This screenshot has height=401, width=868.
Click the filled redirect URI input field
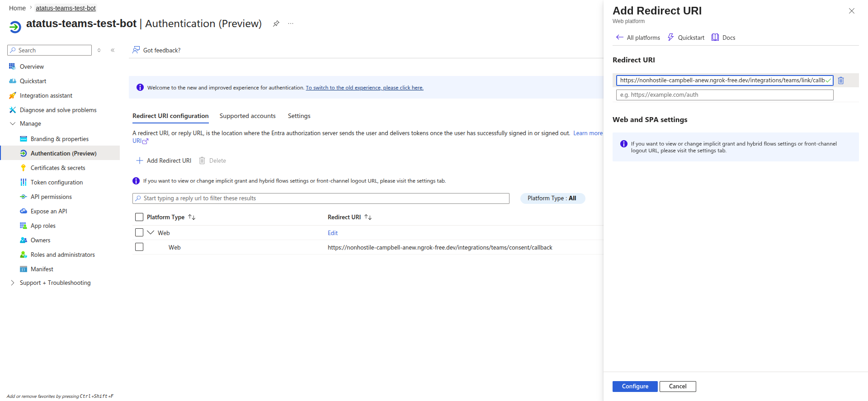(x=725, y=80)
